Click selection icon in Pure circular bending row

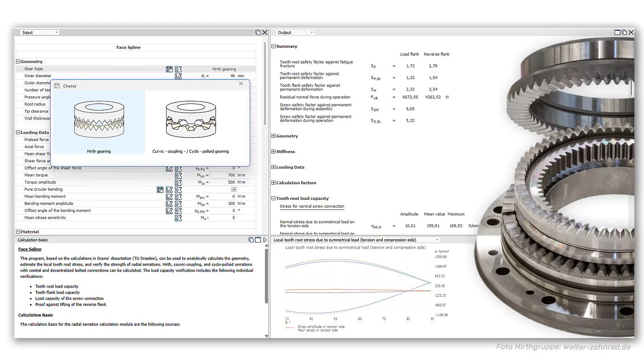tap(160, 189)
